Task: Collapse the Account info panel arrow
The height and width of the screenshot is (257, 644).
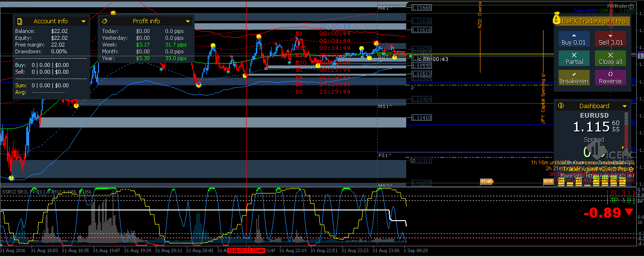Action: pyautogui.click(x=83, y=21)
